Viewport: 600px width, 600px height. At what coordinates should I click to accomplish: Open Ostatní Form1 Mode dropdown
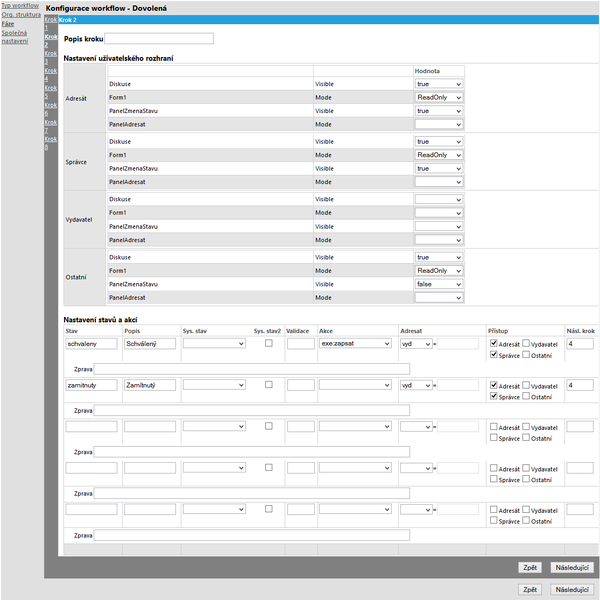pyautogui.click(x=439, y=271)
